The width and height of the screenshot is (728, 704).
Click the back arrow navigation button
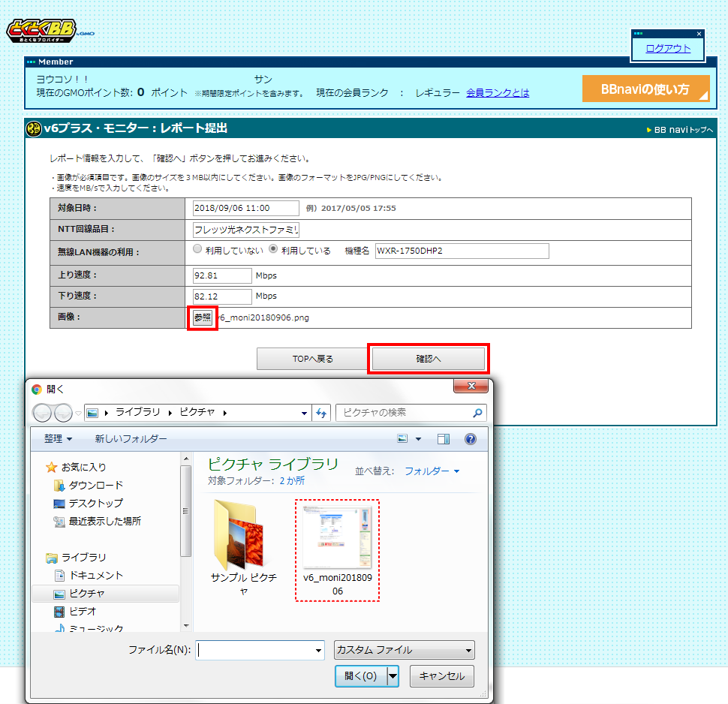[44, 413]
